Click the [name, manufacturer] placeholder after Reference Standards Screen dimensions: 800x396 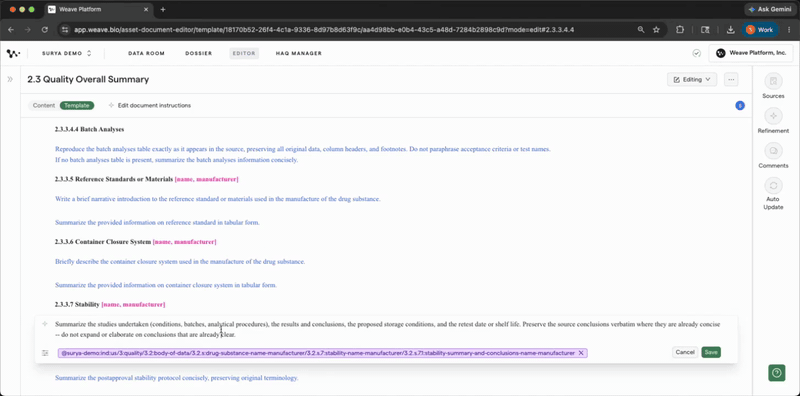pyautogui.click(x=206, y=179)
